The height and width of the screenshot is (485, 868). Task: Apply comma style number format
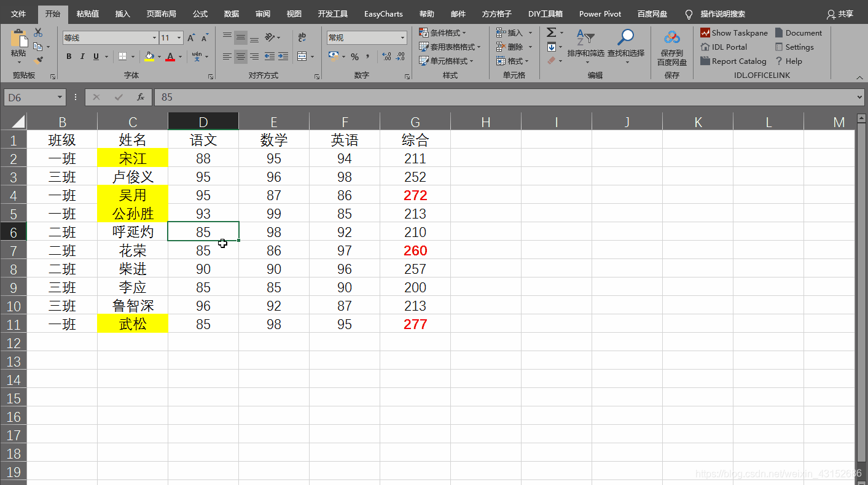[x=368, y=56]
